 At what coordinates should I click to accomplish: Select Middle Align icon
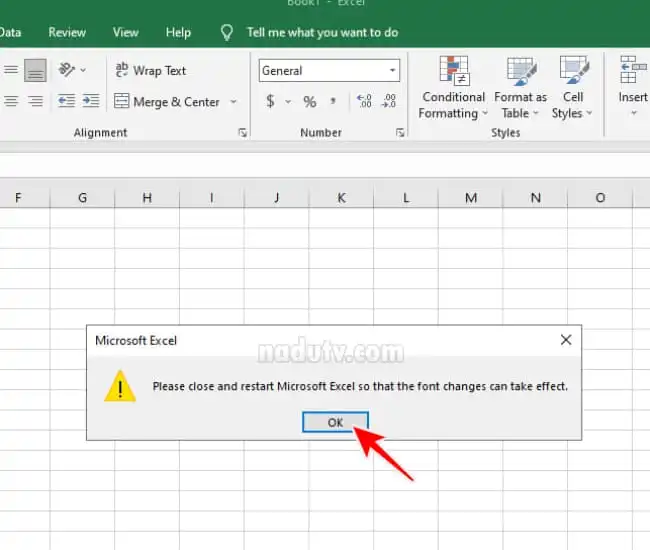pyautogui.click(x=11, y=70)
